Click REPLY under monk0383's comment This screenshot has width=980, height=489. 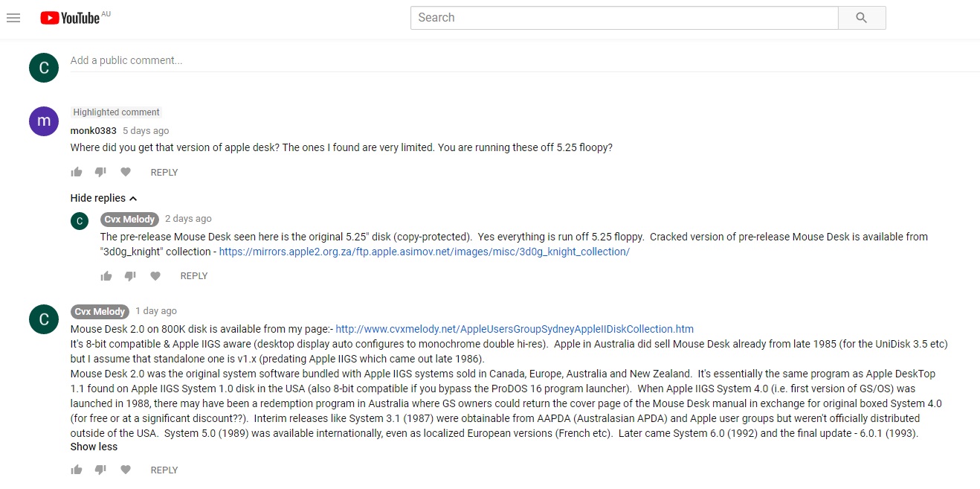(x=164, y=172)
